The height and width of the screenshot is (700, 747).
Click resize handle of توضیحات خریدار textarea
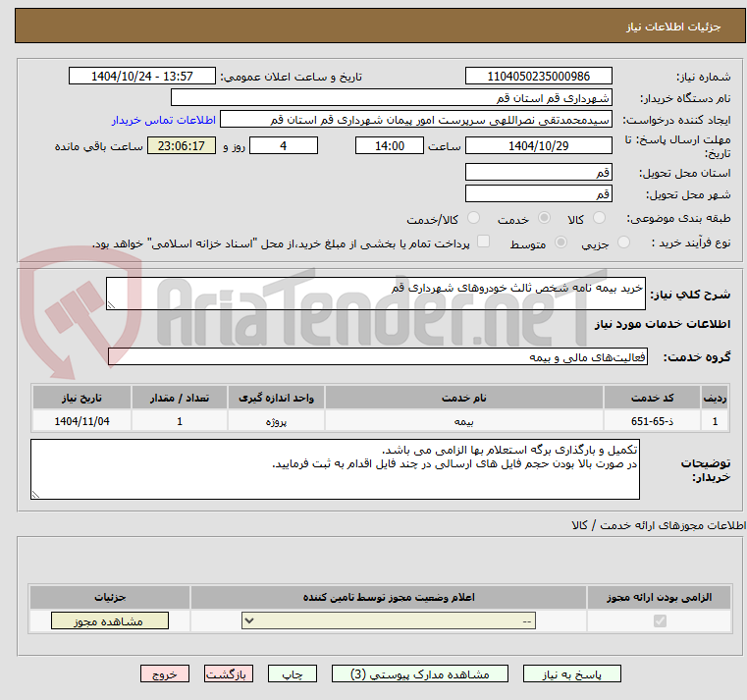[35, 495]
